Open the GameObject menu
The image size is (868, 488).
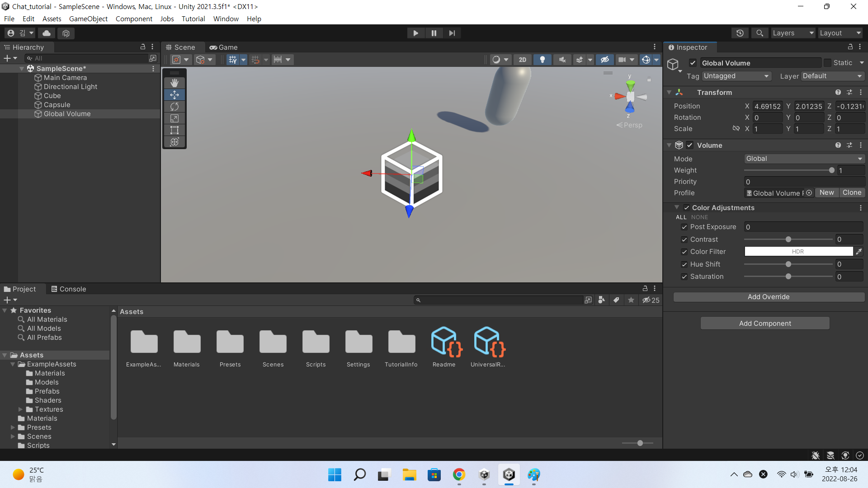tap(88, 19)
